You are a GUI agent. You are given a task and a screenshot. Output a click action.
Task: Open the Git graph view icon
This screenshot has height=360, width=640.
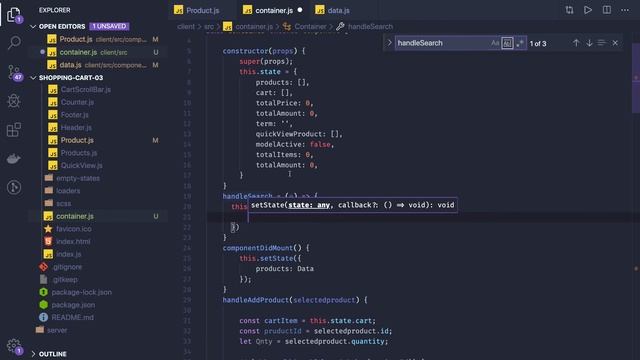(14, 187)
